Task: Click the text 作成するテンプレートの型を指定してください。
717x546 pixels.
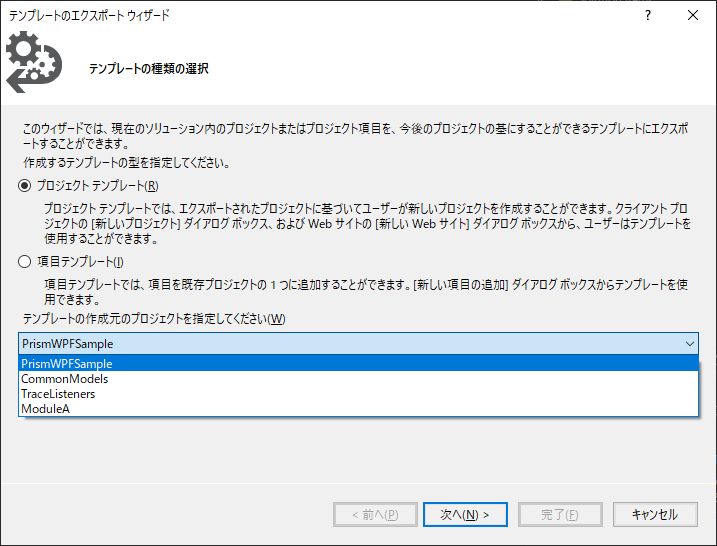Action: click(127, 163)
